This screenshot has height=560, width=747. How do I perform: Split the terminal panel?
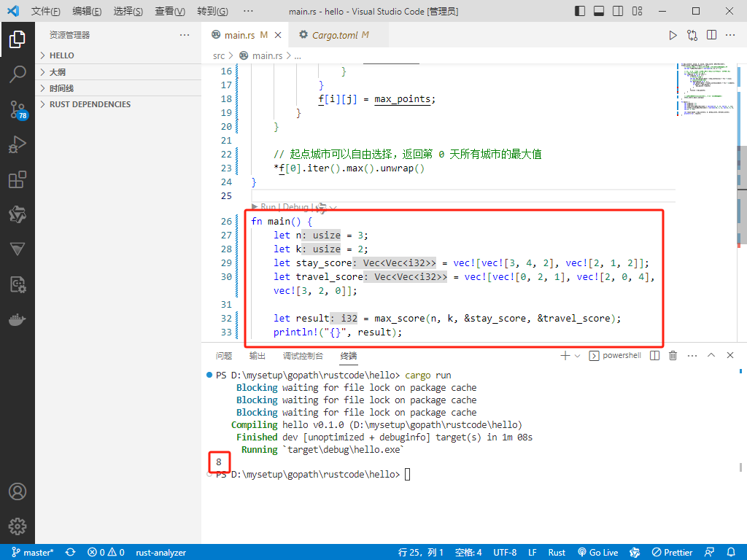[x=654, y=356]
